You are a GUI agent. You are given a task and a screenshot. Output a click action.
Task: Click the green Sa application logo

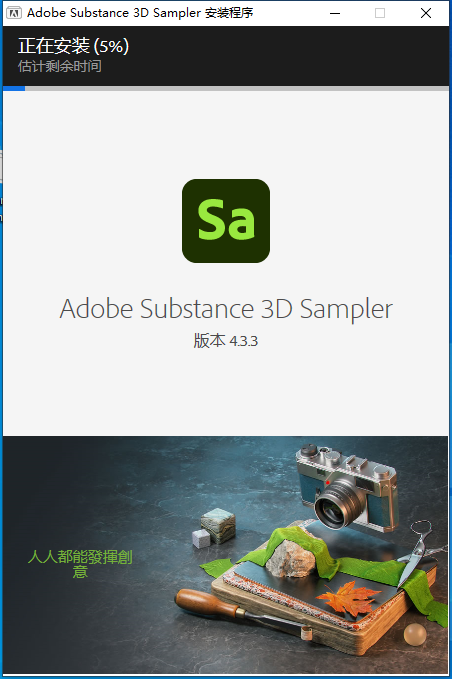(226, 221)
